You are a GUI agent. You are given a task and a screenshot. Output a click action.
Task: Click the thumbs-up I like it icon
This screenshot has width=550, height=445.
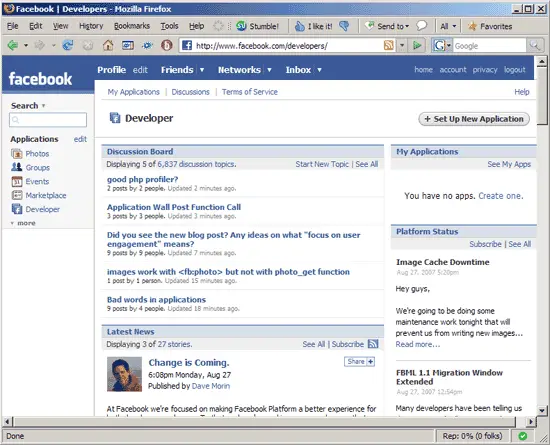pyautogui.click(x=299, y=26)
